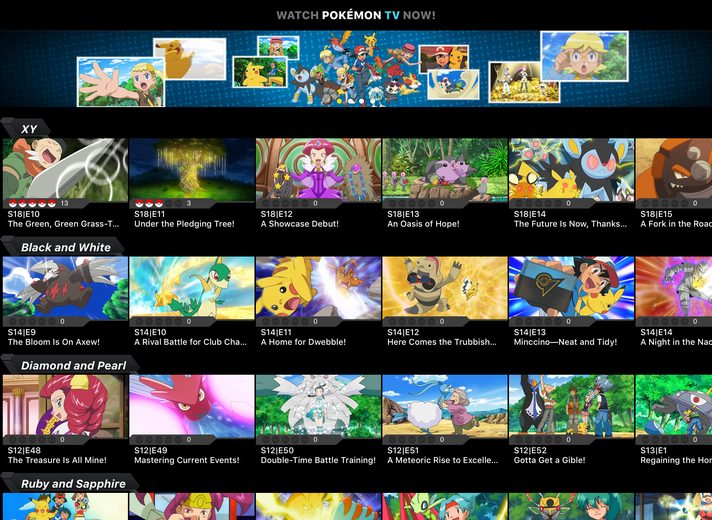Click title text 'A Showcase Debut!'
Screen dimensions: 712x520
click(x=300, y=224)
